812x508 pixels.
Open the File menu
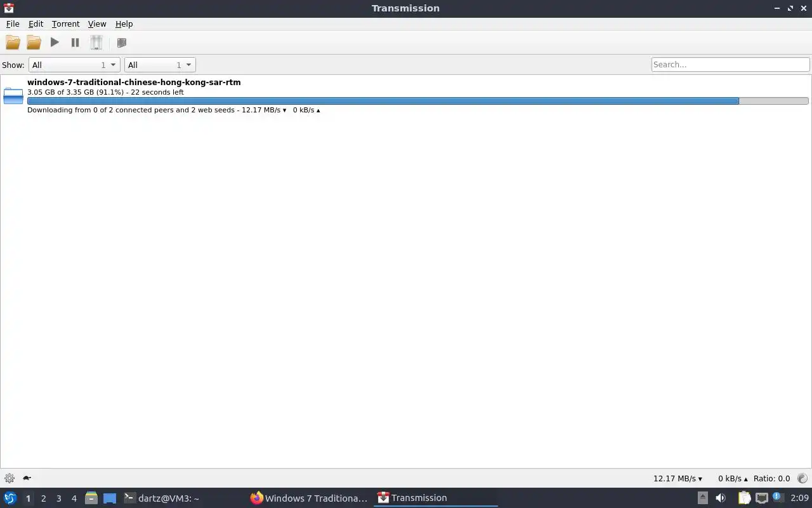13,23
